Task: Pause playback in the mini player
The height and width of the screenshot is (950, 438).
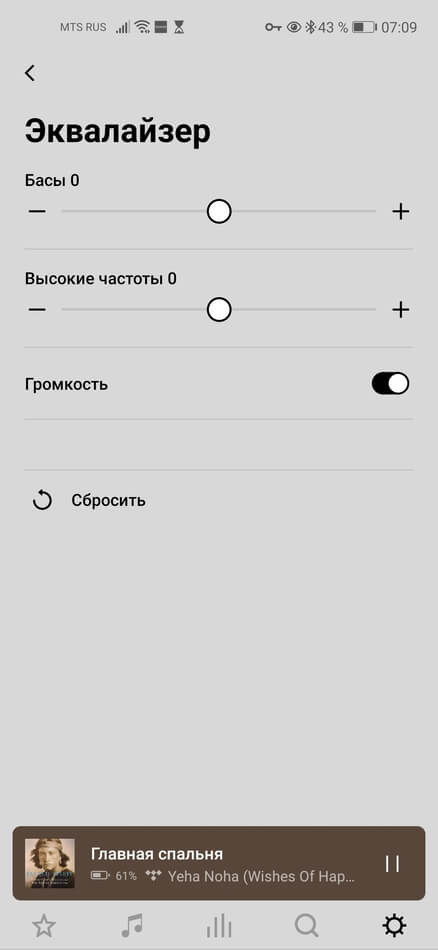Action: [393, 863]
